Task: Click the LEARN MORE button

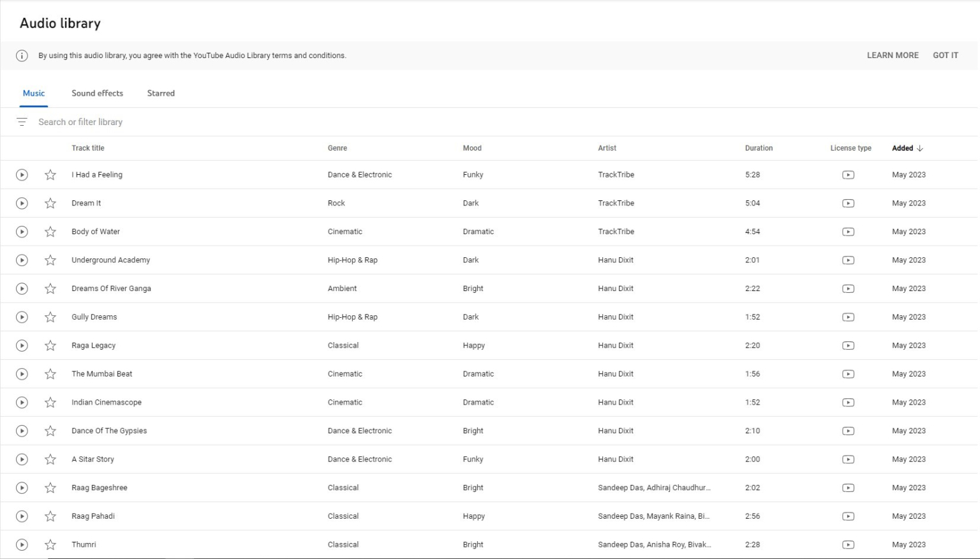Action: pyautogui.click(x=892, y=56)
